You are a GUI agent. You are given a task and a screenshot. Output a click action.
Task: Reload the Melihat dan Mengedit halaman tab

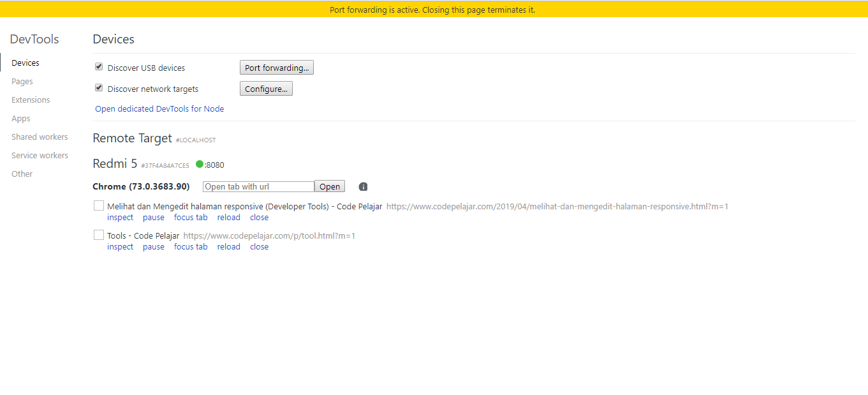tap(229, 217)
